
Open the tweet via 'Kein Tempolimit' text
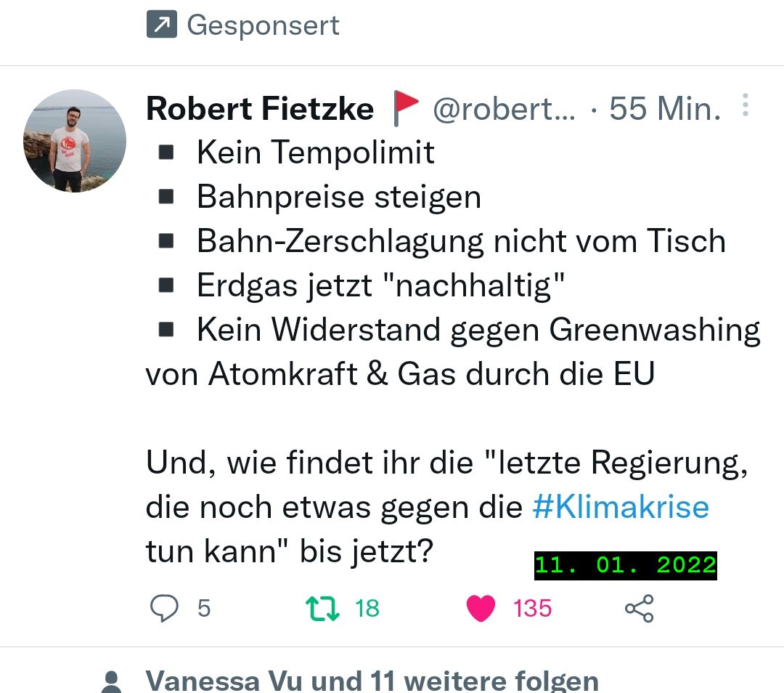pos(315,153)
